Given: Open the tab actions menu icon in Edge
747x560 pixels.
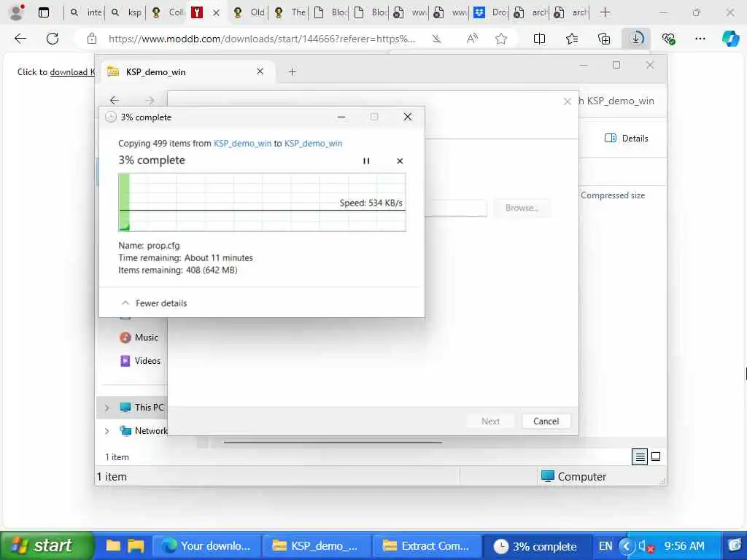Looking at the screenshot, I should pyautogui.click(x=43, y=12).
